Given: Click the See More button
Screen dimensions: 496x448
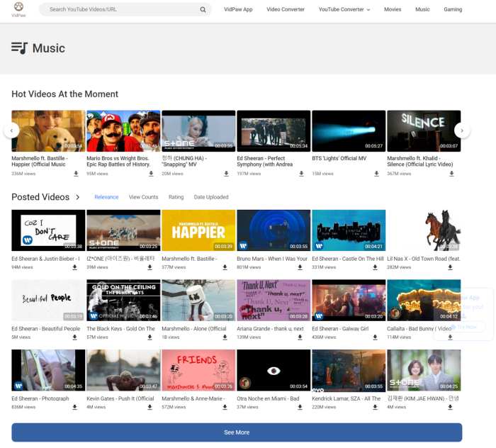Looking at the screenshot, I should [237, 432].
